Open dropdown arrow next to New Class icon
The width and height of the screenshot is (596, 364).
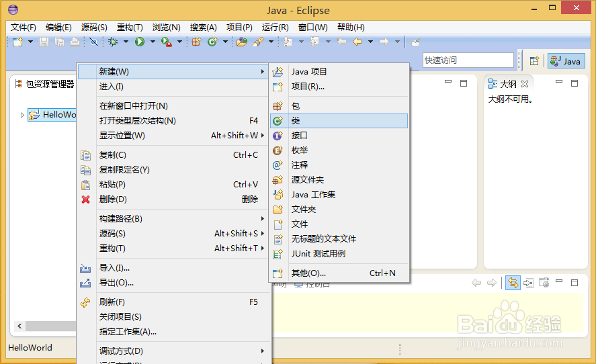[x=225, y=42]
